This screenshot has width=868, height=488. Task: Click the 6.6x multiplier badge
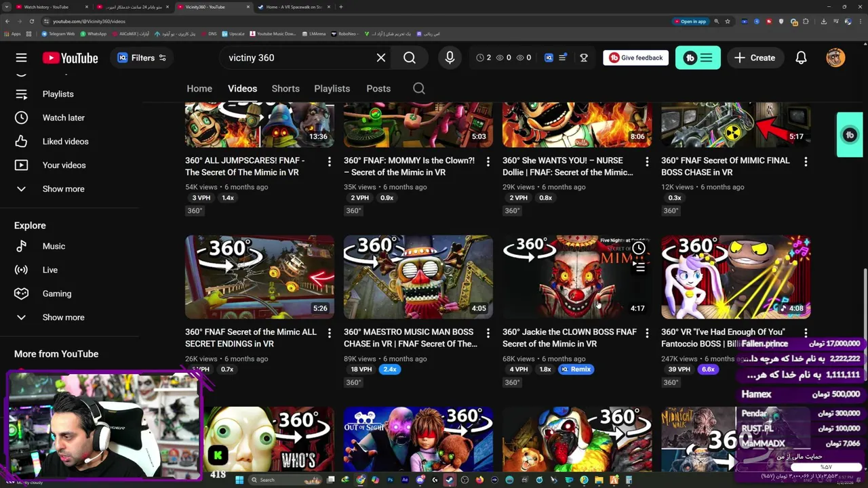pyautogui.click(x=708, y=369)
